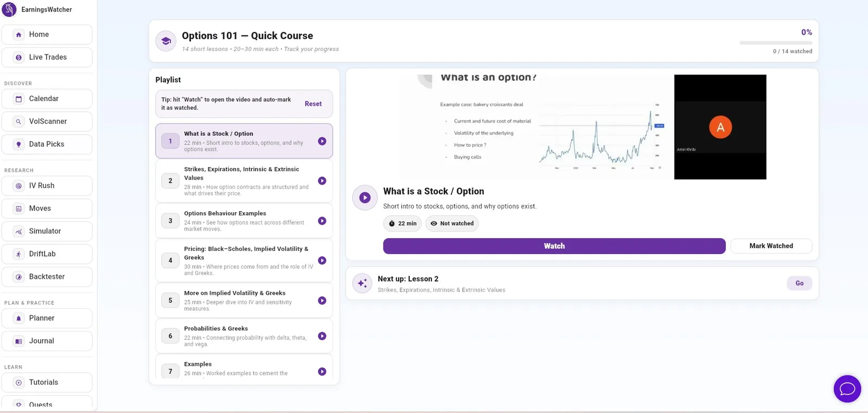Screen dimensions: 868x413
Task: Play lesson 5 More on Implied Volatility
Action: pyautogui.click(x=322, y=301)
